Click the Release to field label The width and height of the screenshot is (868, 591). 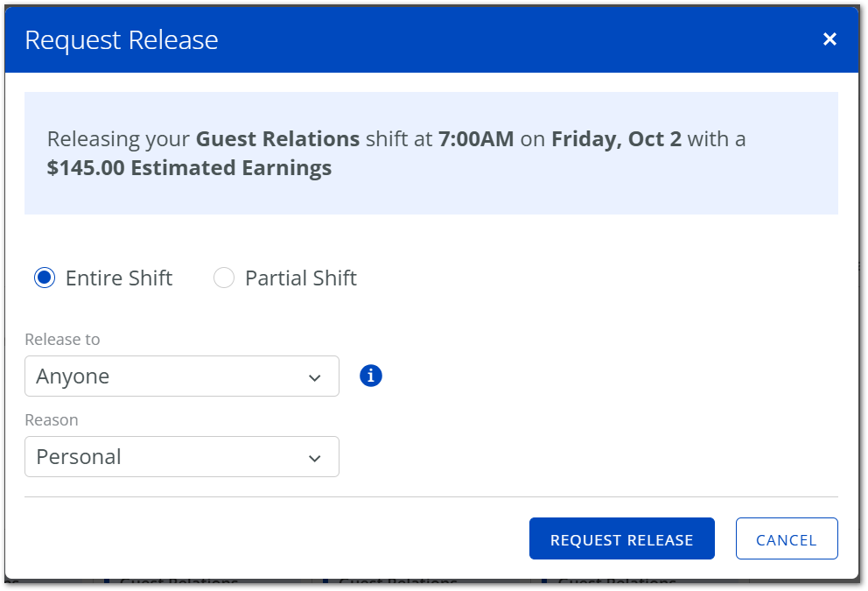[62, 339]
